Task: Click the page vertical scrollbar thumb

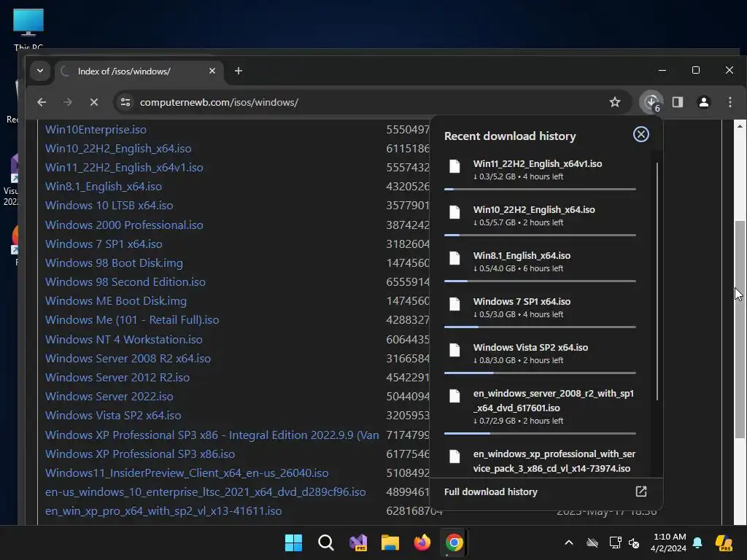Action: (740, 330)
